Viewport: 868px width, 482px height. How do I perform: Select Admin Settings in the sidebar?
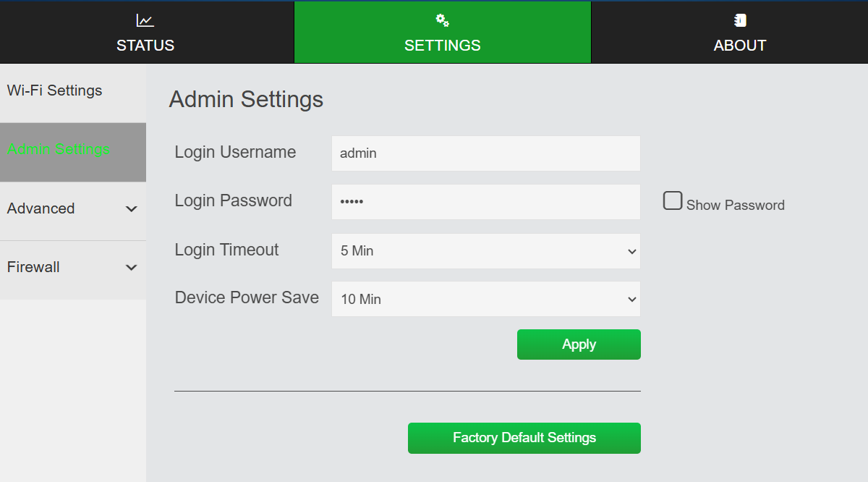(59, 150)
